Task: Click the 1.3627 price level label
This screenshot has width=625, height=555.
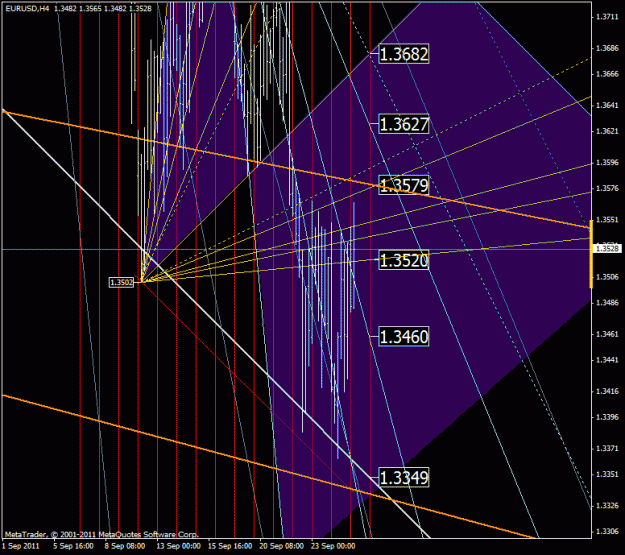Action: (x=404, y=124)
